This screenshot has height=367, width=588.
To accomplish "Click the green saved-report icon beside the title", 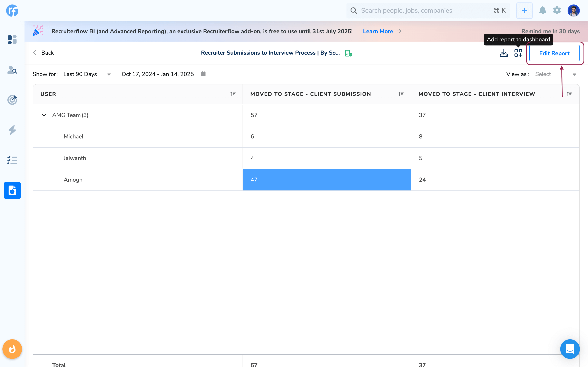I will point(349,53).
